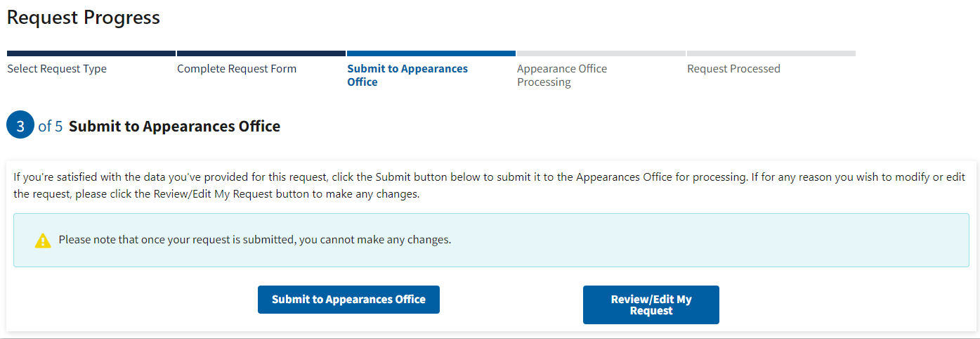Click the 'Request Progress' page heading
Image resolution: width=980 pixels, height=339 pixels.
tap(84, 18)
